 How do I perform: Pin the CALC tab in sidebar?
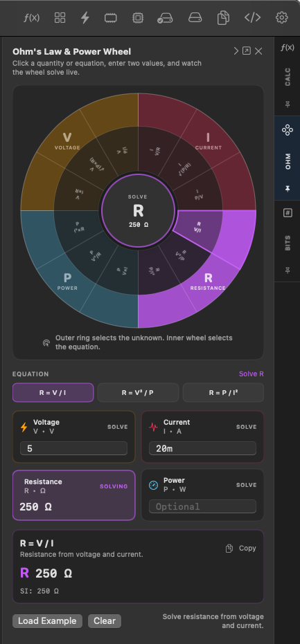[288, 104]
